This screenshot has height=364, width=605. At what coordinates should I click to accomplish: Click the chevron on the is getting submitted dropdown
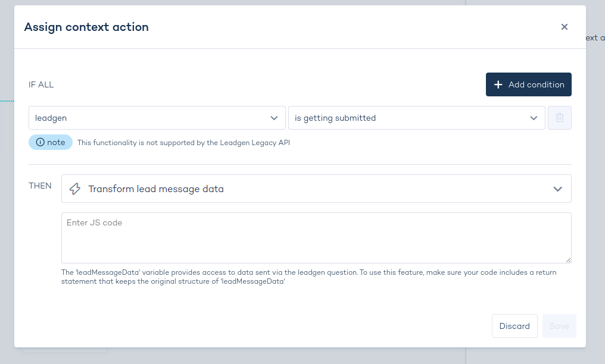[x=534, y=118]
